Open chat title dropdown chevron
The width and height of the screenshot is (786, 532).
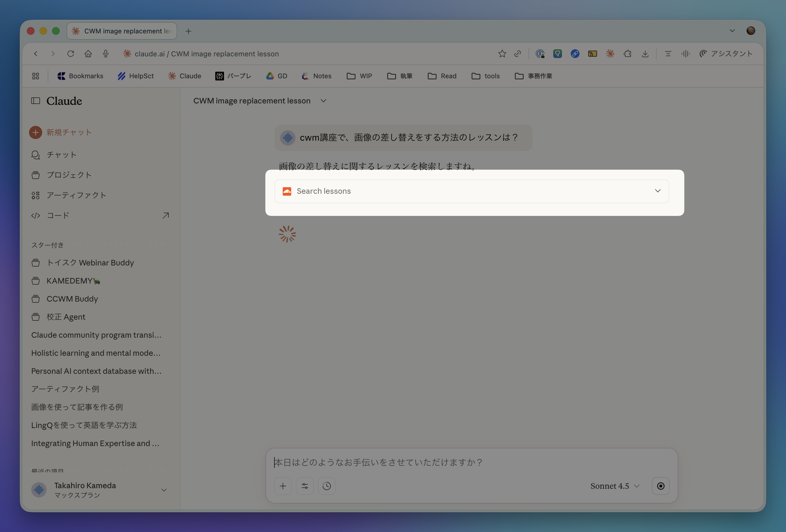[x=323, y=101]
